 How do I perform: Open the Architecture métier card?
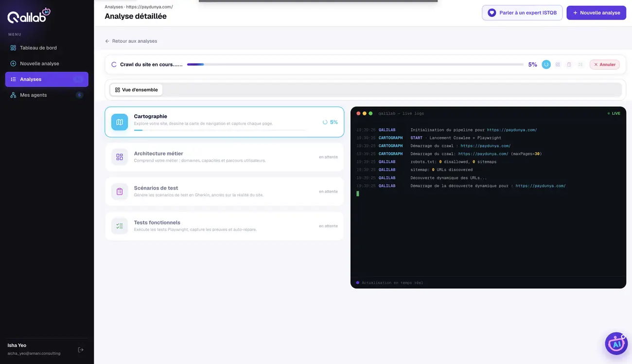pos(225,157)
